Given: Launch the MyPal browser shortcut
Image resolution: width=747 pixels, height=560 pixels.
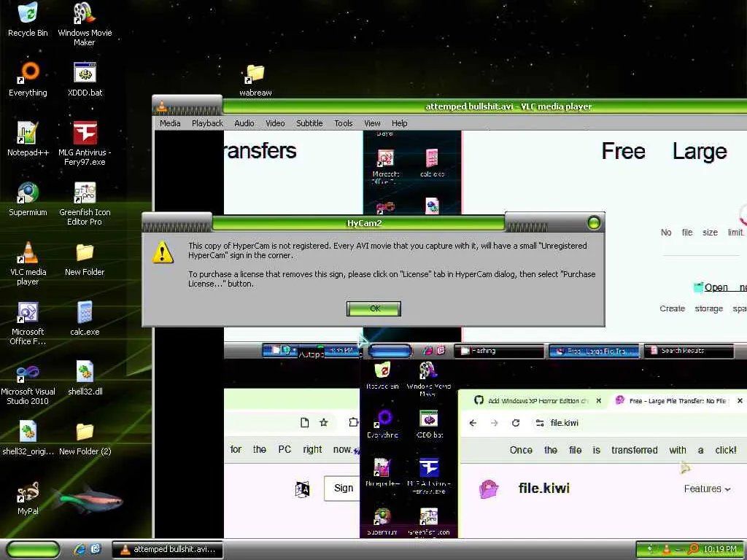Looking at the screenshot, I should (x=28, y=497).
